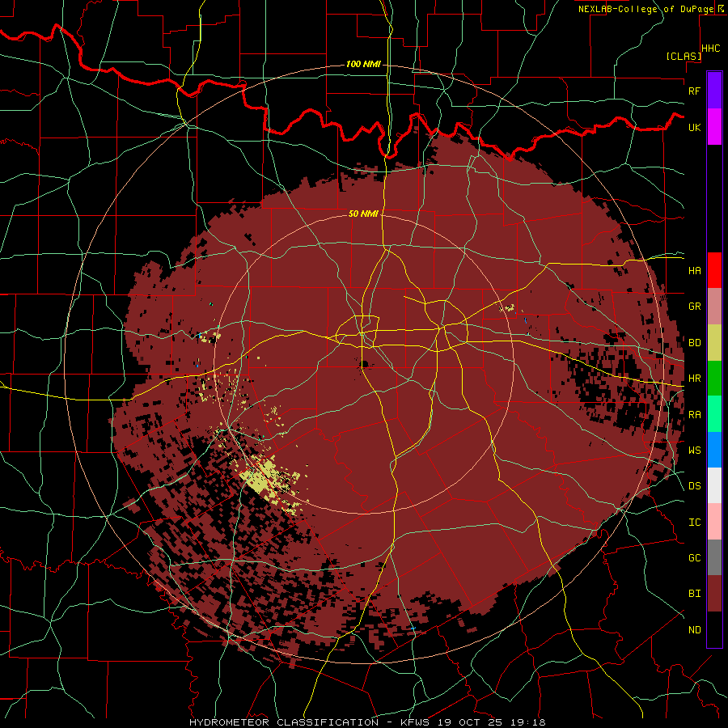
Task: Click the black radar-site gap at the map center
Action: tap(364, 363)
